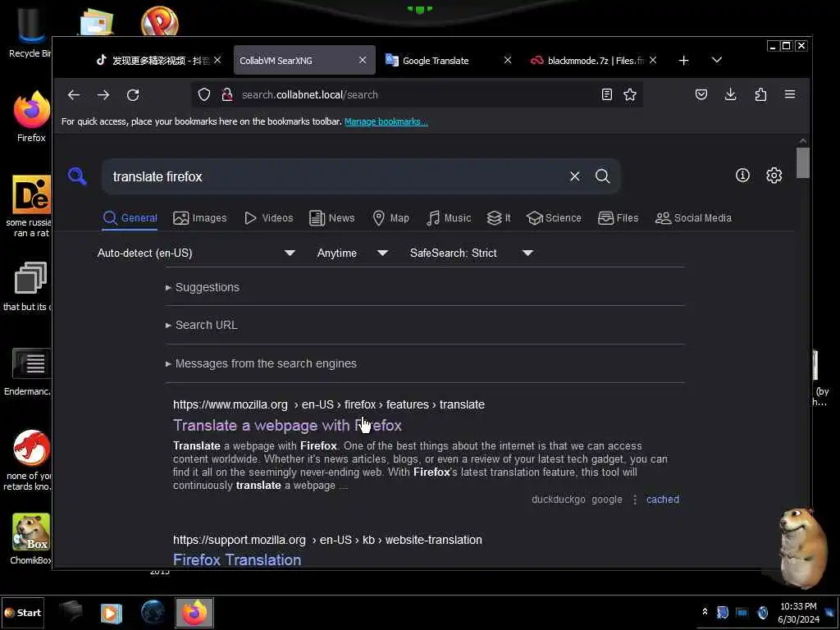
Task: Open the Recycle Bin desktop icon
Action: [x=30, y=32]
